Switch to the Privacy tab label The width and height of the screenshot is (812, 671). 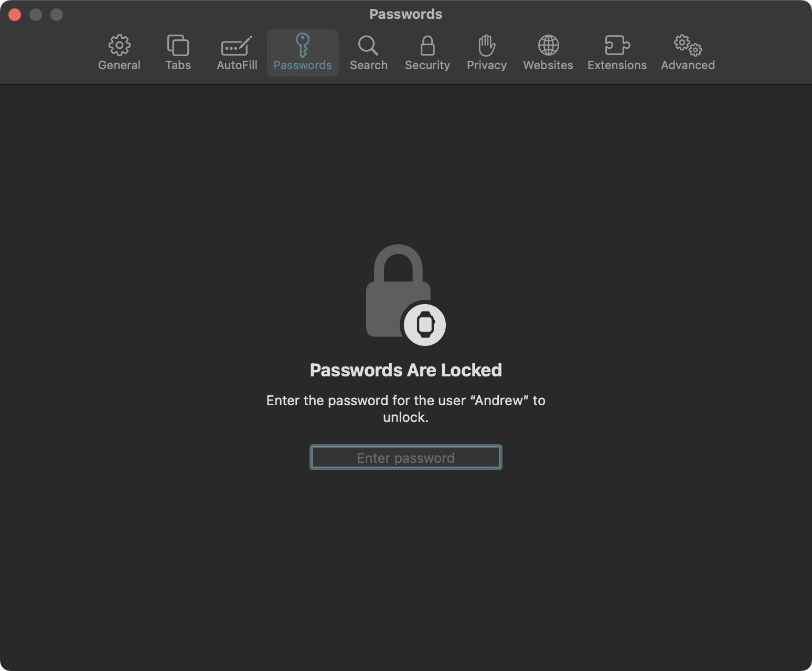tap(487, 65)
